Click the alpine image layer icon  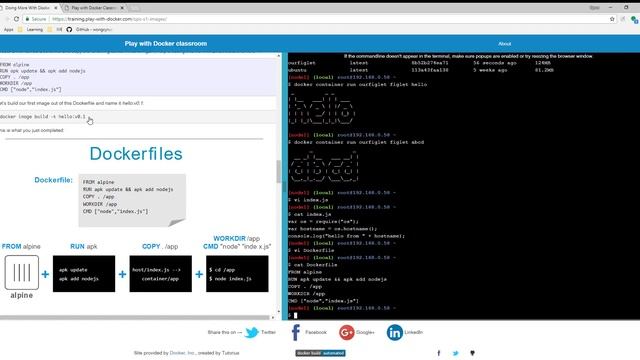[22, 272]
